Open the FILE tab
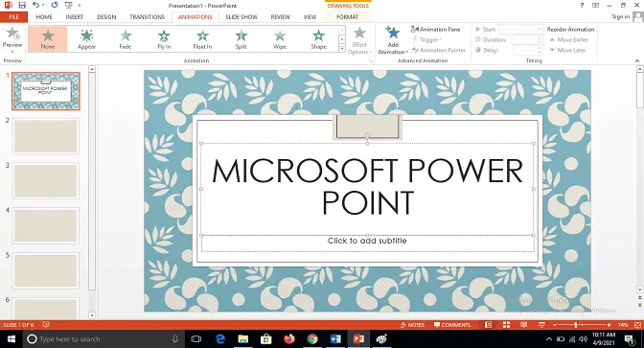The height and width of the screenshot is (348, 644). tap(14, 17)
